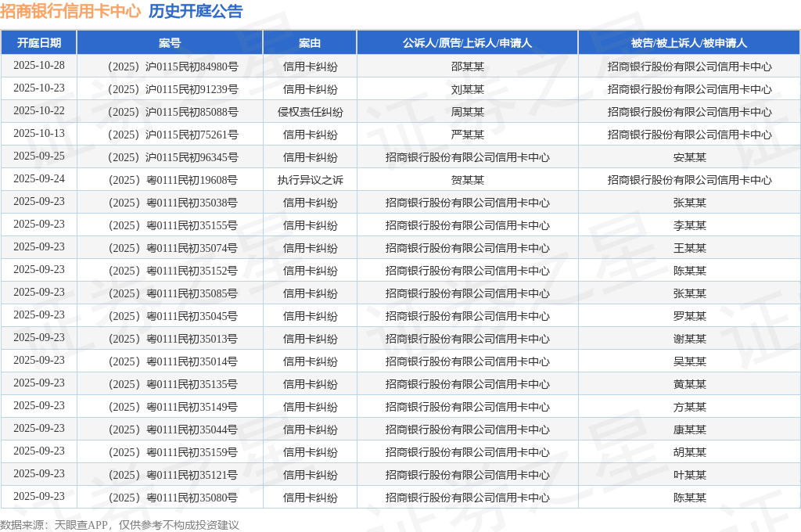Click the 历史开庭公告 heading
The image size is (801, 532).
tap(196, 11)
